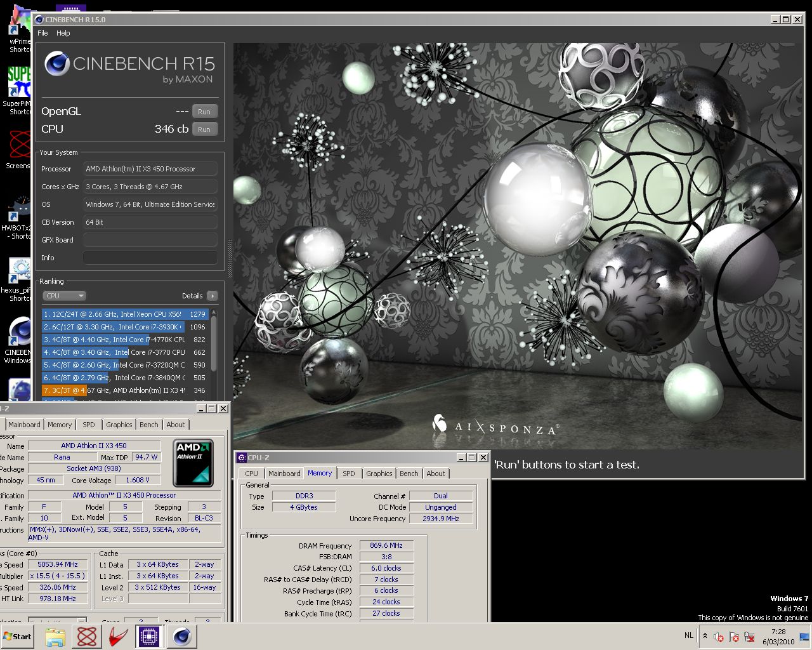Viewport: 812px width, 650px height.
Task: Click the CAS# Latency 6.0 clocks value
Action: (x=386, y=568)
